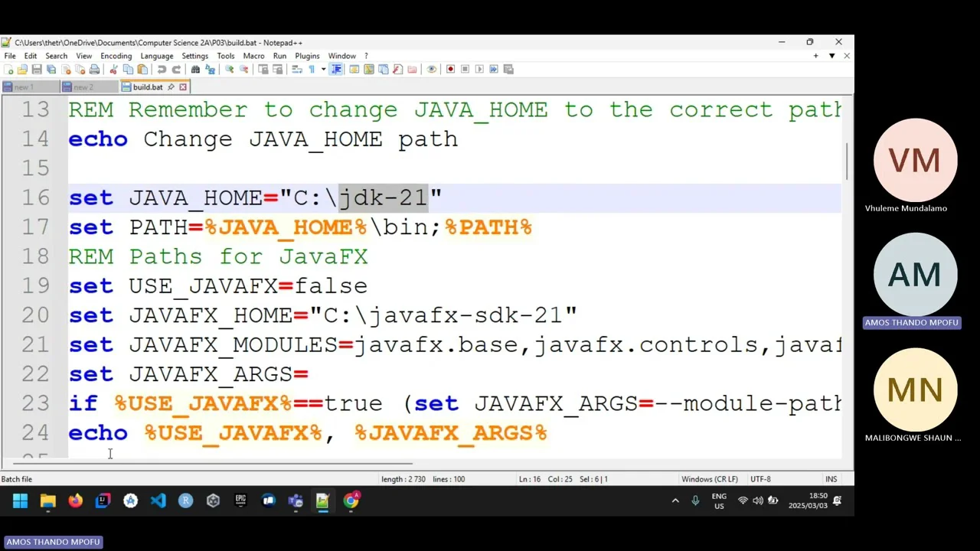
Task: Save the file using the Save icon
Action: pyautogui.click(x=37, y=69)
